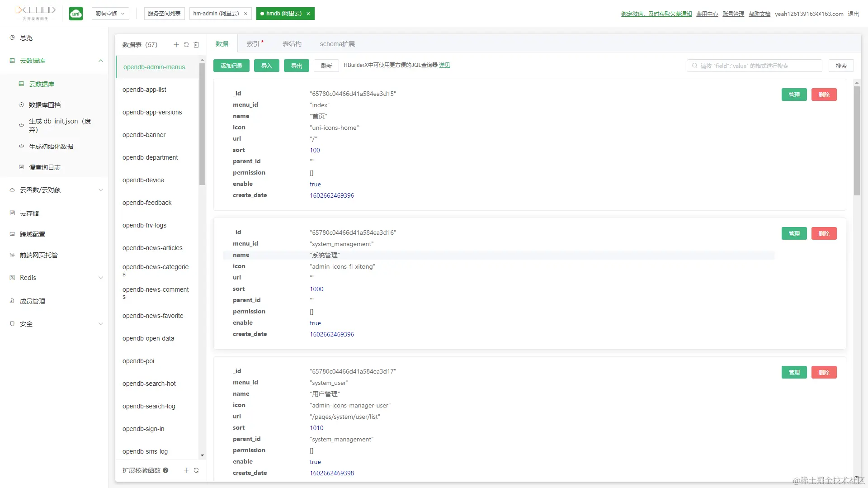
Task: Delete data table using trash icon
Action: [x=196, y=45]
